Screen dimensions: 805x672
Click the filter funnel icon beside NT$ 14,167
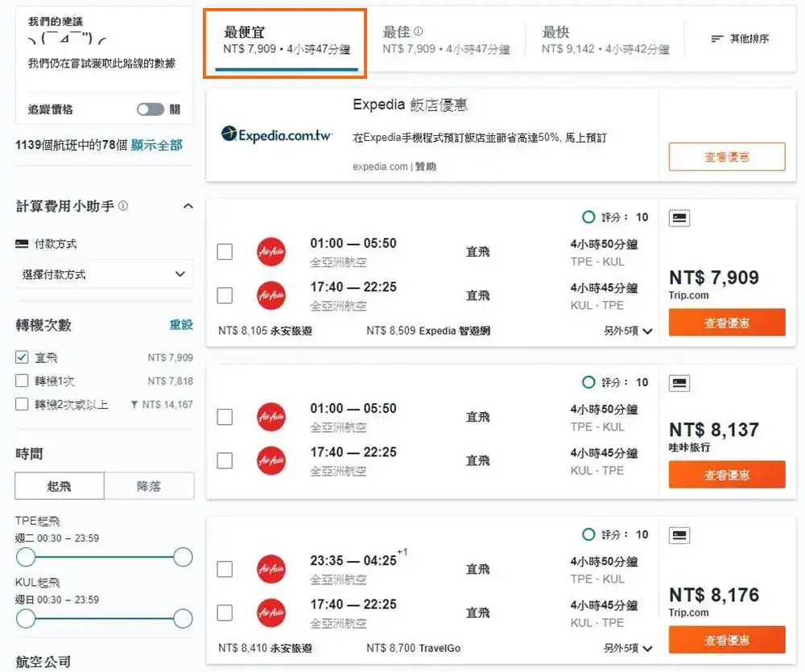tap(134, 405)
